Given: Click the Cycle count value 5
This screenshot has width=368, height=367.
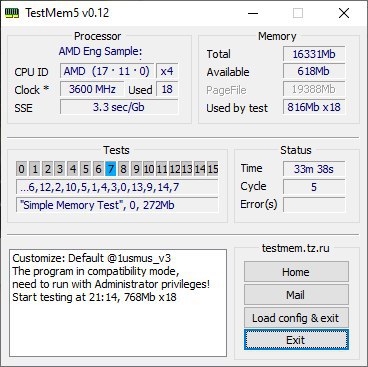Looking at the screenshot, I should [x=314, y=187].
